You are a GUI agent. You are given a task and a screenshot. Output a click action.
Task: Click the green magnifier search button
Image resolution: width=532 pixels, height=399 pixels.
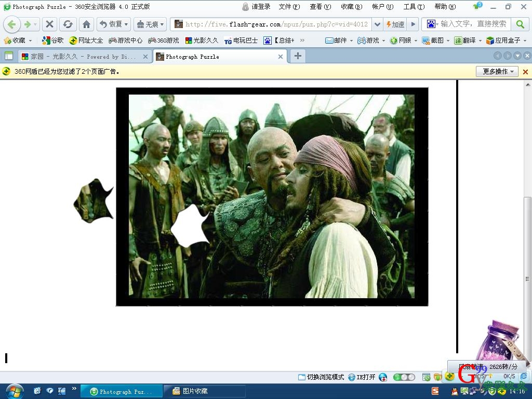[520, 24]
